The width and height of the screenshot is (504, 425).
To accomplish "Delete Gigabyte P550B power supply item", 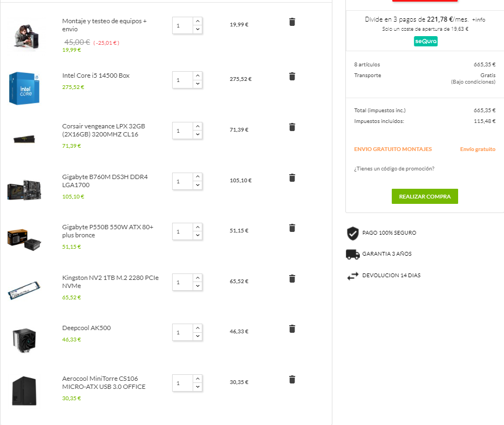I will click(x=292, y=228).
